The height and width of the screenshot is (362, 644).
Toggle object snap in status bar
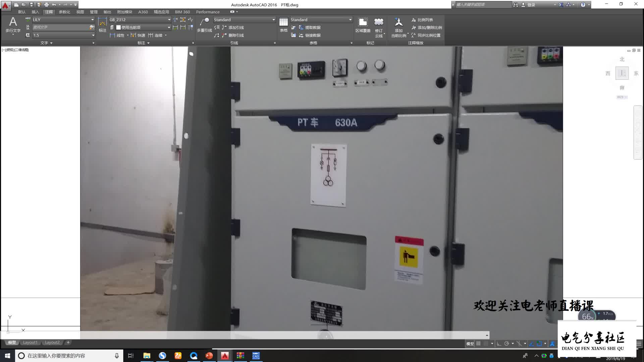pos(539,344)
